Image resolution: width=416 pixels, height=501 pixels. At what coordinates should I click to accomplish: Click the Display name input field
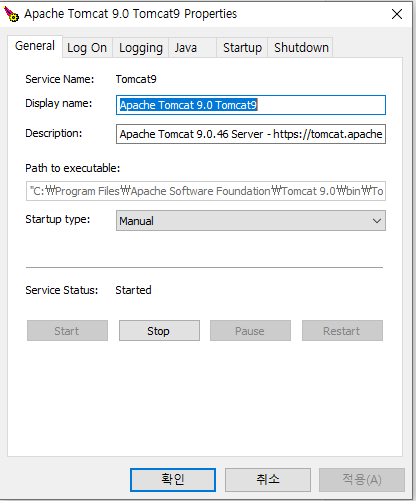251,105
